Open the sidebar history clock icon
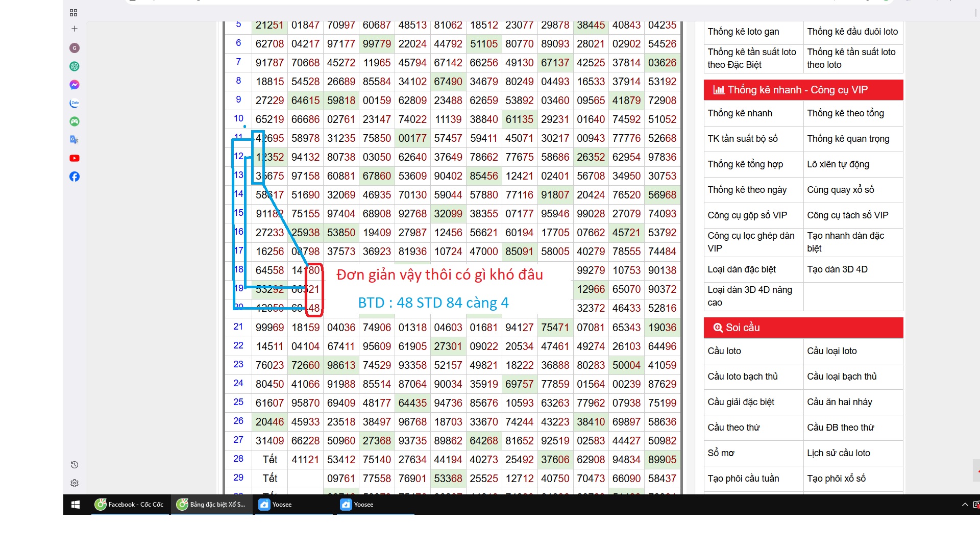980x551 pixels. coord(75,465)
